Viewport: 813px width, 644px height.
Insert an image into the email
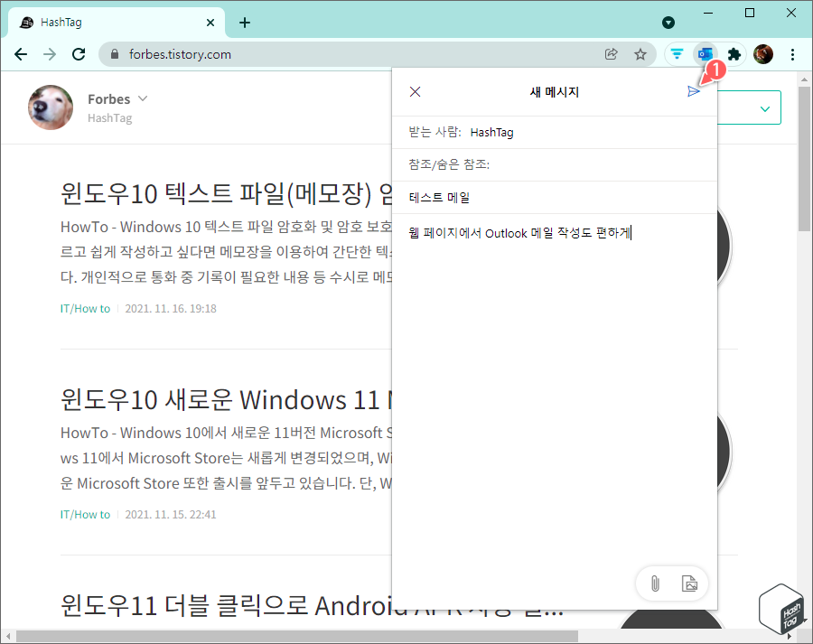tap(689, 583)
